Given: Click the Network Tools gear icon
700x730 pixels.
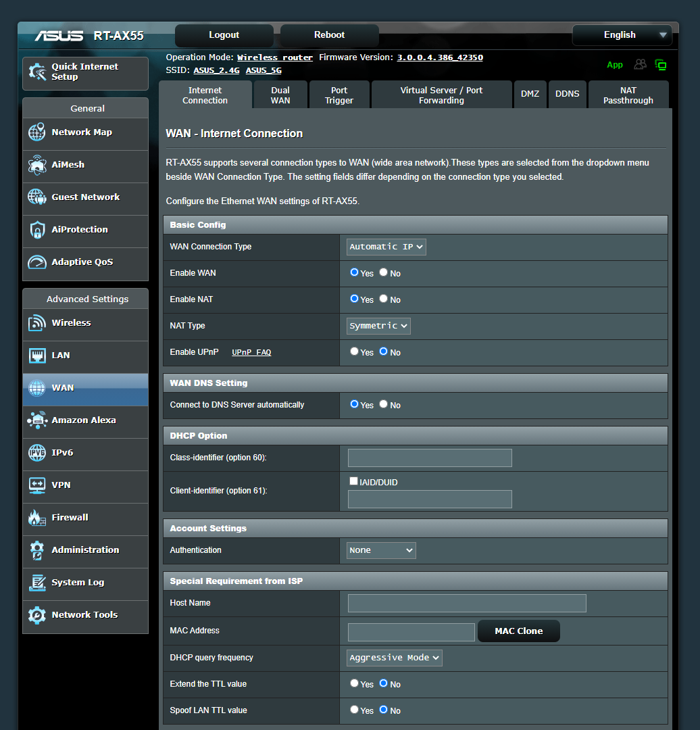Looking at the screenshot, I should click(36, 615).
